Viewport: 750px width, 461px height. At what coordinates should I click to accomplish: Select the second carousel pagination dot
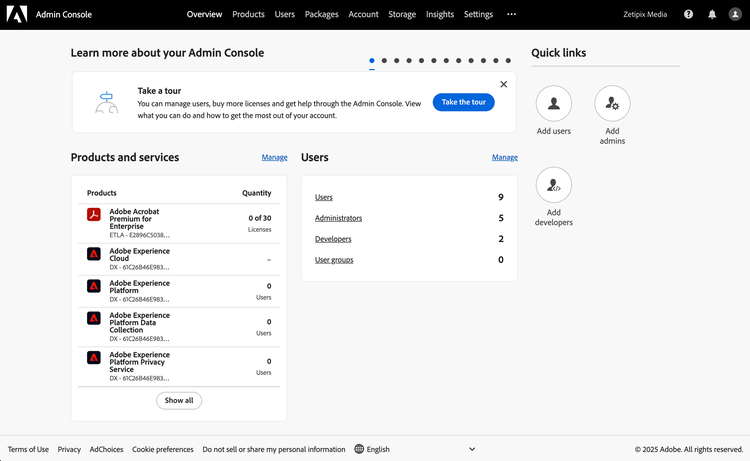[x=384, y=61]
